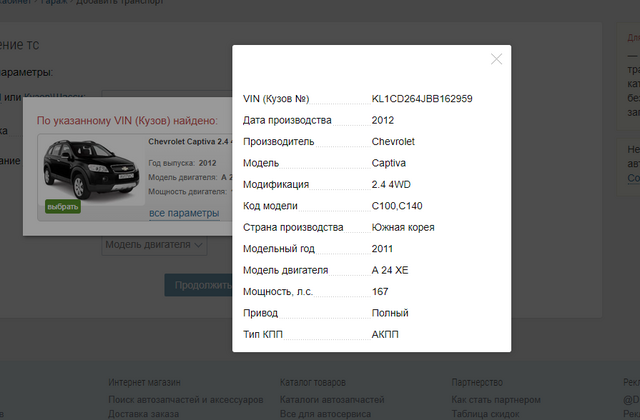Click the 'Chevrolet Captiva 2.4' title
The height and width of the screenshot is (420, 640).
pos(189,142)
